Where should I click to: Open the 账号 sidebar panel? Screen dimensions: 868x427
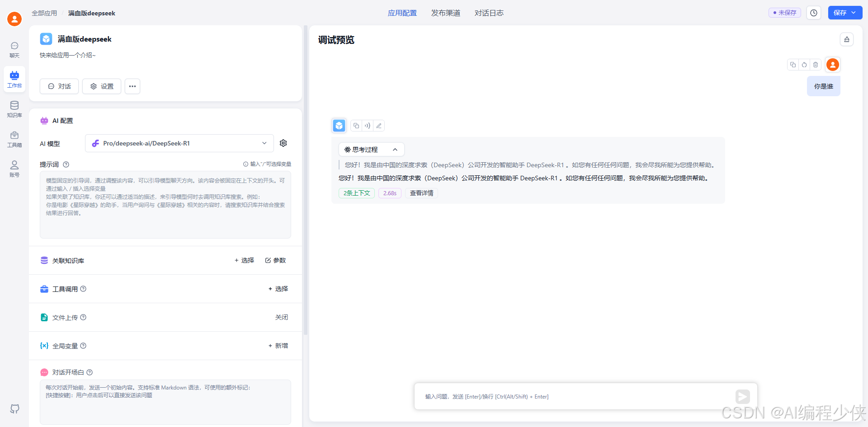(x=14, y=168)
